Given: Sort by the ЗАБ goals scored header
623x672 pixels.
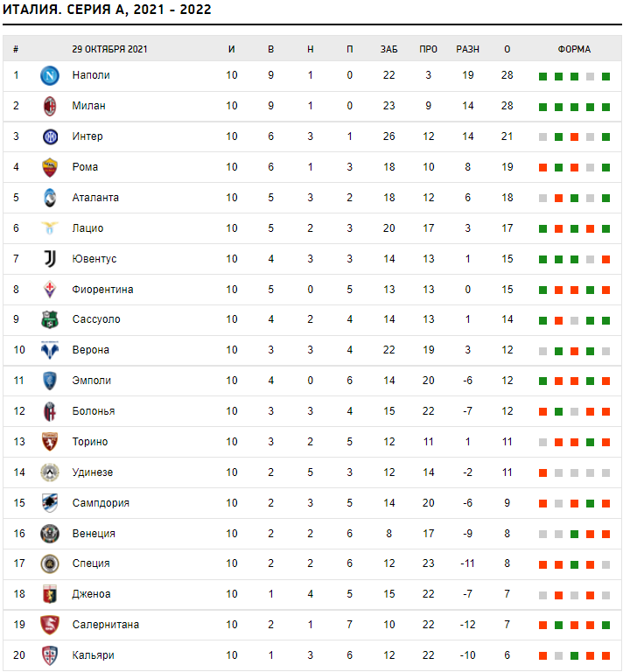Looking at the screenshot, I should [x=388, y=49].
